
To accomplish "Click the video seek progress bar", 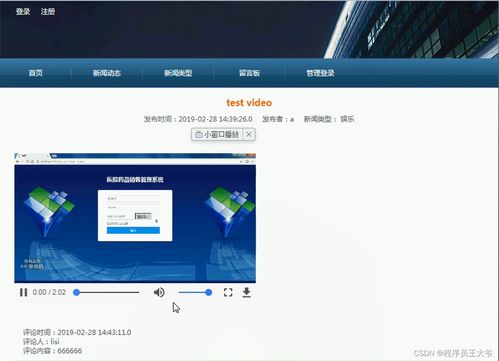I will click(x=108, y=292).
